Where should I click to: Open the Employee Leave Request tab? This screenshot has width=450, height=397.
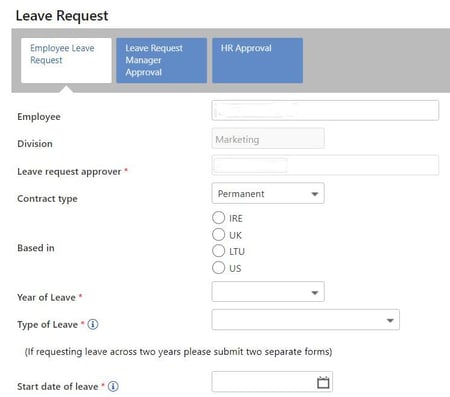(66, 60)
